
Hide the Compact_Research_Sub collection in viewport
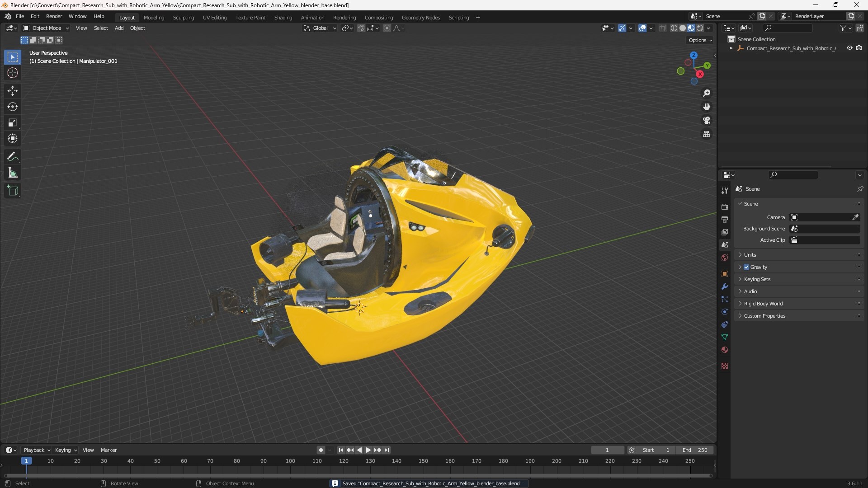(x=849, y=48)
